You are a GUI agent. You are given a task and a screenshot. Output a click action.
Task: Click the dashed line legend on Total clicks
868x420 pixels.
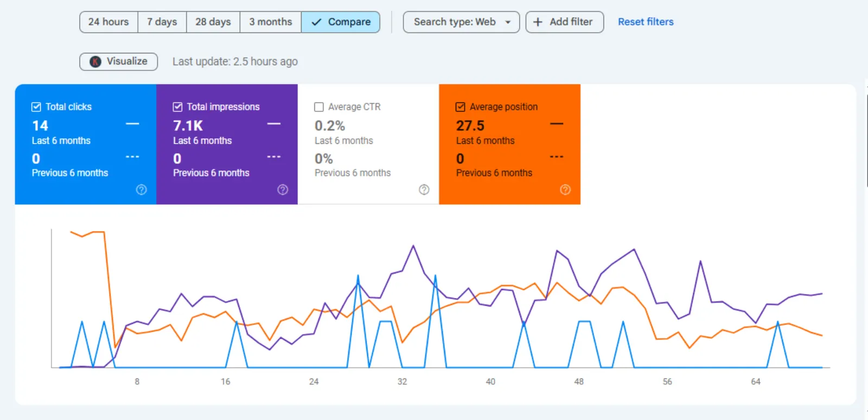pyautogui.click(x=132, y=157)
